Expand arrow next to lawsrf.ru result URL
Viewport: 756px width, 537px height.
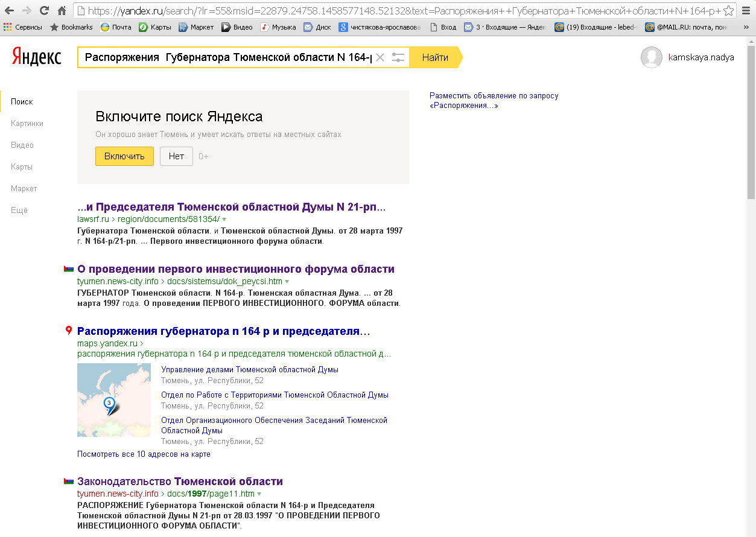coord(224,219)
